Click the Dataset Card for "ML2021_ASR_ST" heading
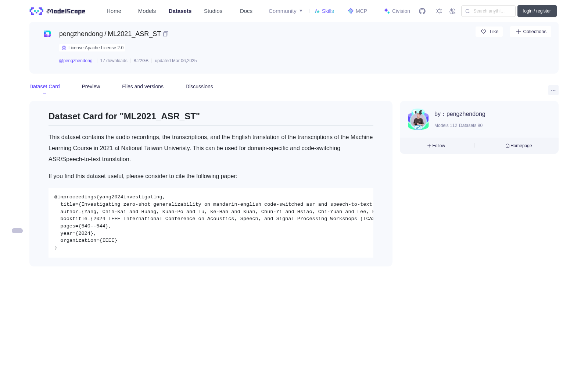 point(124,116)
